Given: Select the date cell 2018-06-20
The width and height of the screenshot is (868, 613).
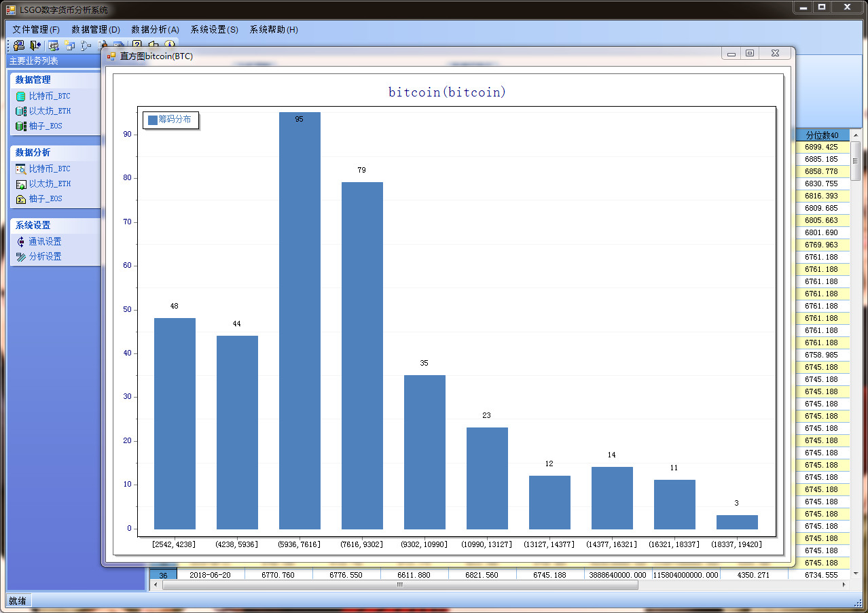Looking at the screenshot, I should pyautogui.click(x=211, y=575).
